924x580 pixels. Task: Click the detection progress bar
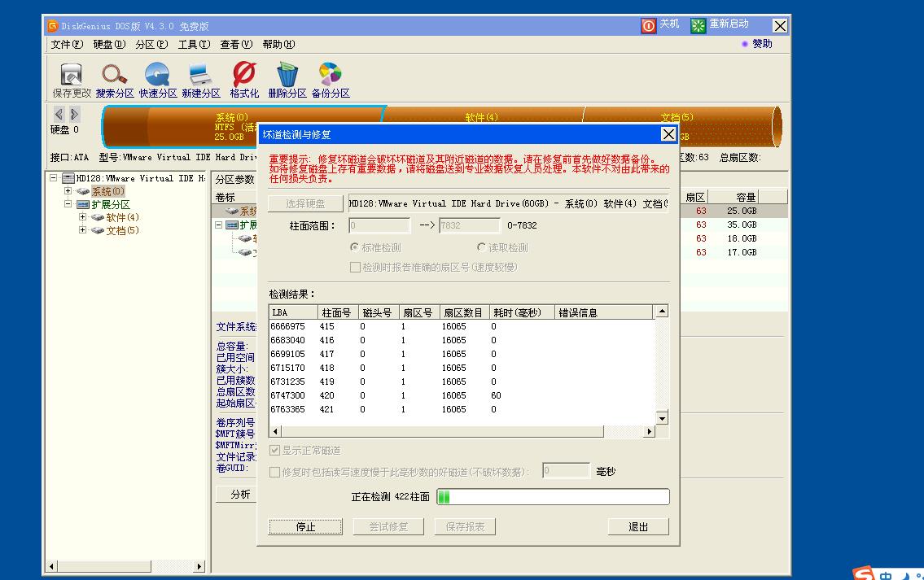(553, 497)
